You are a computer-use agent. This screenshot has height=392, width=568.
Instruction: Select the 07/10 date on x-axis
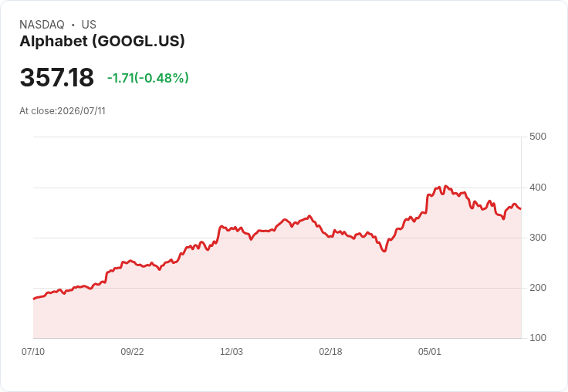pos(33,351)
